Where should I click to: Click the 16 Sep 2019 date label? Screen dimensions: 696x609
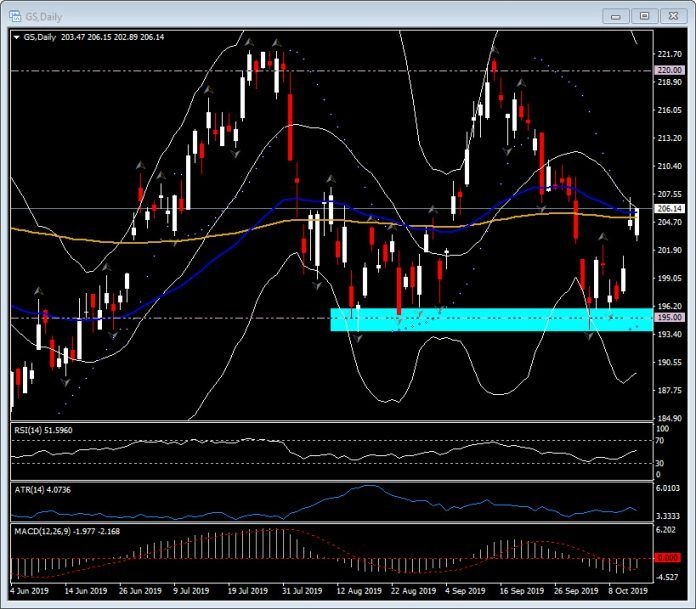(522, 591)
